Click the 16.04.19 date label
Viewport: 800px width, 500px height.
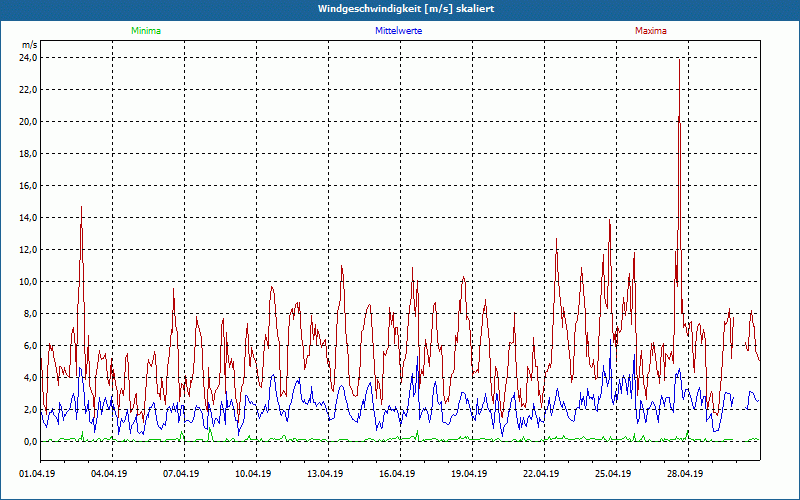(396, 473)
